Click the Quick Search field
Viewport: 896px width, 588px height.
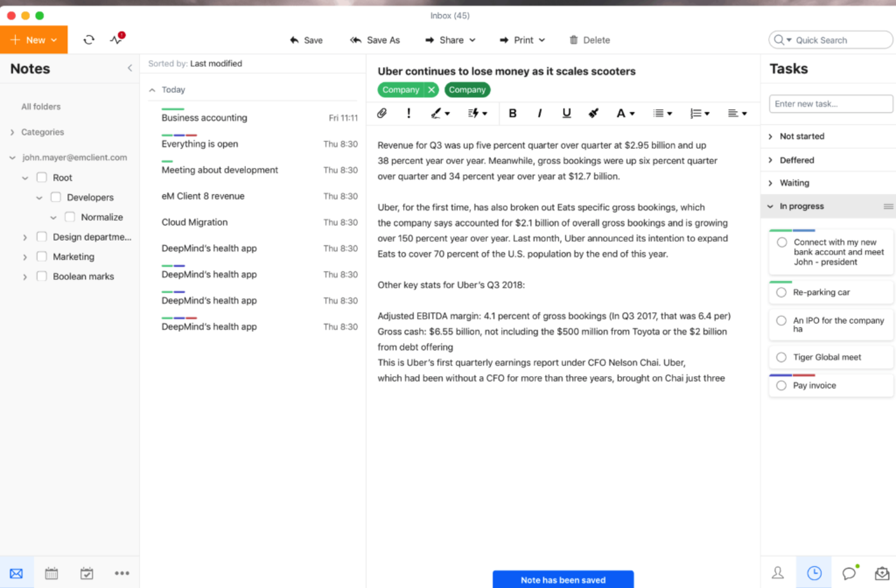830,40
